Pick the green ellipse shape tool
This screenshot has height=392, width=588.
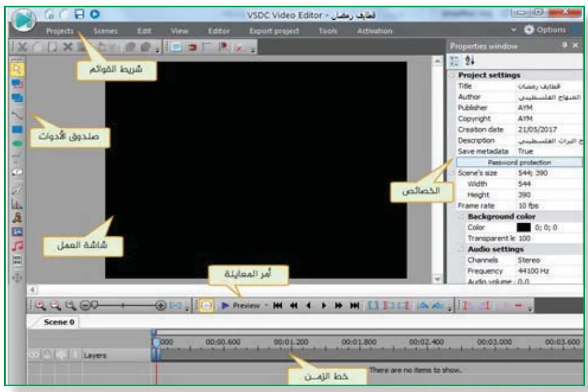(x=17, y=144)
